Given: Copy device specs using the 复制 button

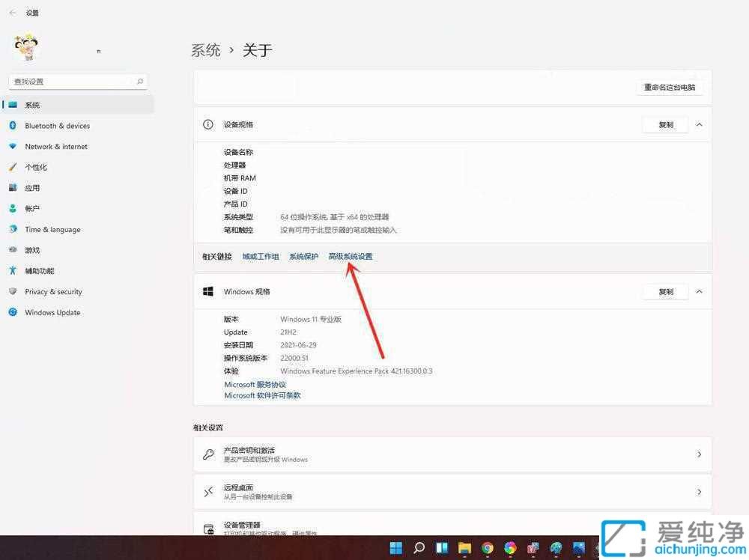Looking at the screenshot, I should tap(664, 125).
